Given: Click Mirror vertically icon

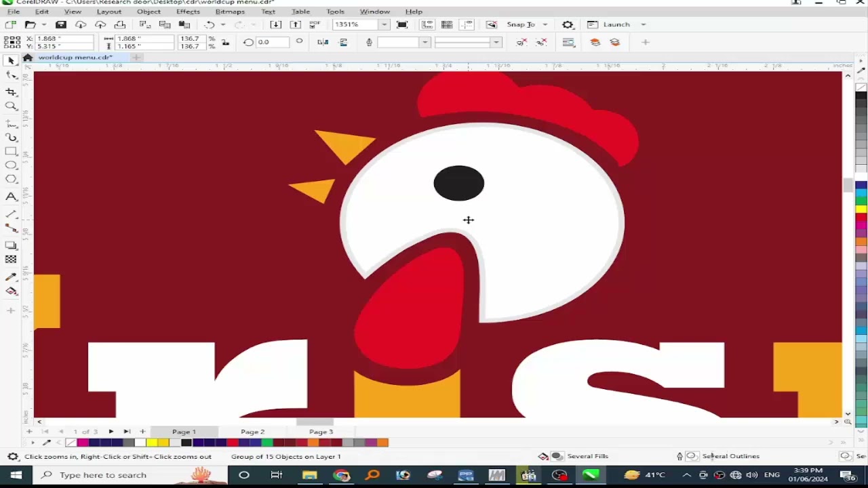Looking at the screenshot, I should [342, 42].
